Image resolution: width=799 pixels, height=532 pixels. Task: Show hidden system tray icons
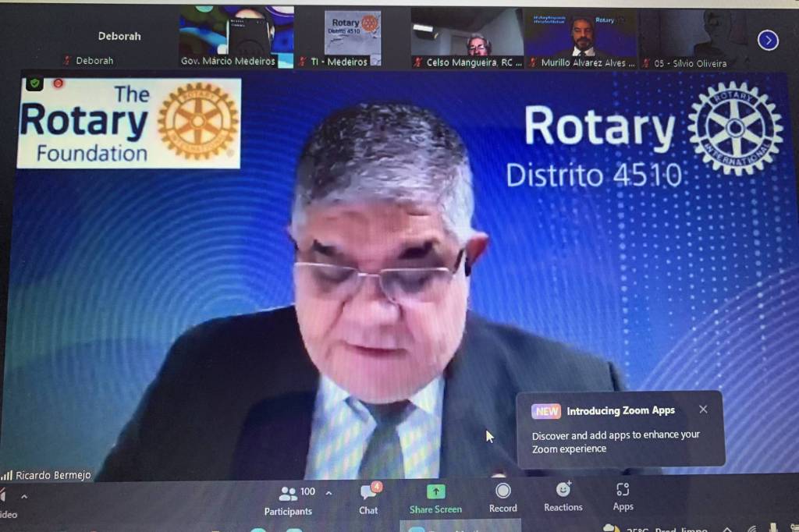(x=726, y=528)
